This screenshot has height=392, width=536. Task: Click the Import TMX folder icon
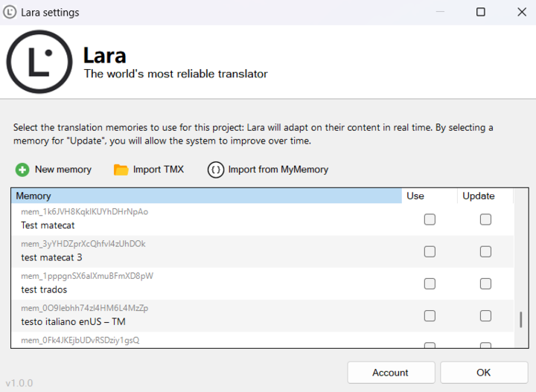click(x=121, y=170)
